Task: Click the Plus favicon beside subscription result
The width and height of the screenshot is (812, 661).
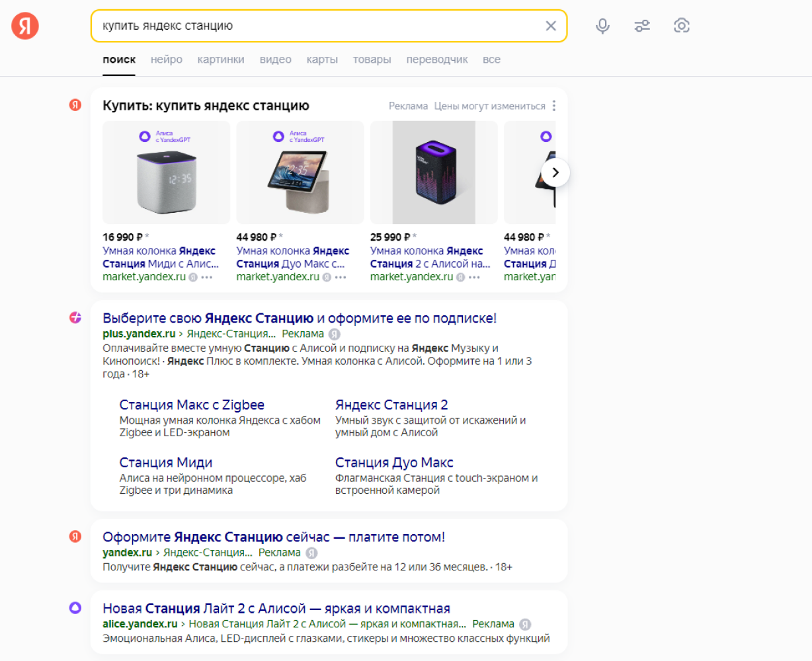Action: tap(75, 318)
